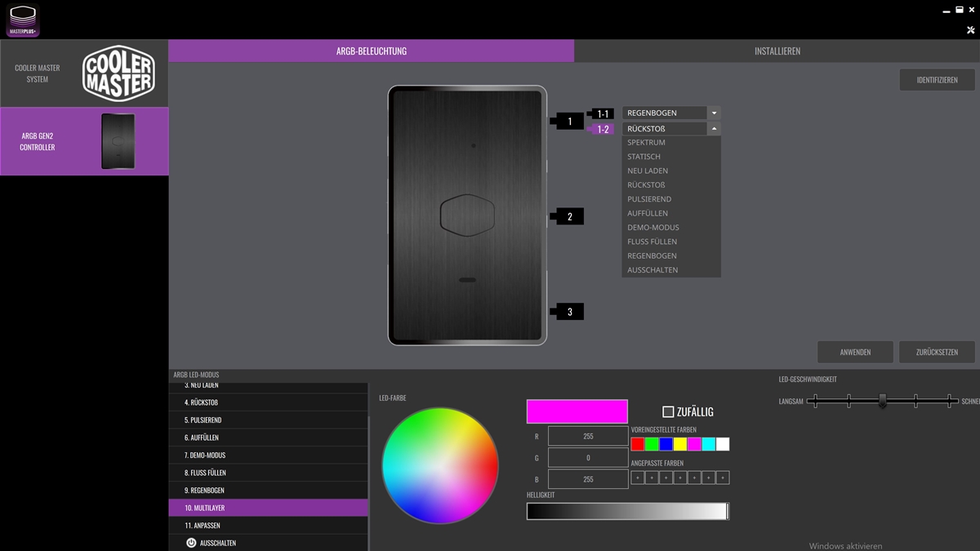The height and width of the screenshot is (551, 980).
Task: Click the power icon beside Ausschalten
Action: coord(191,543)
